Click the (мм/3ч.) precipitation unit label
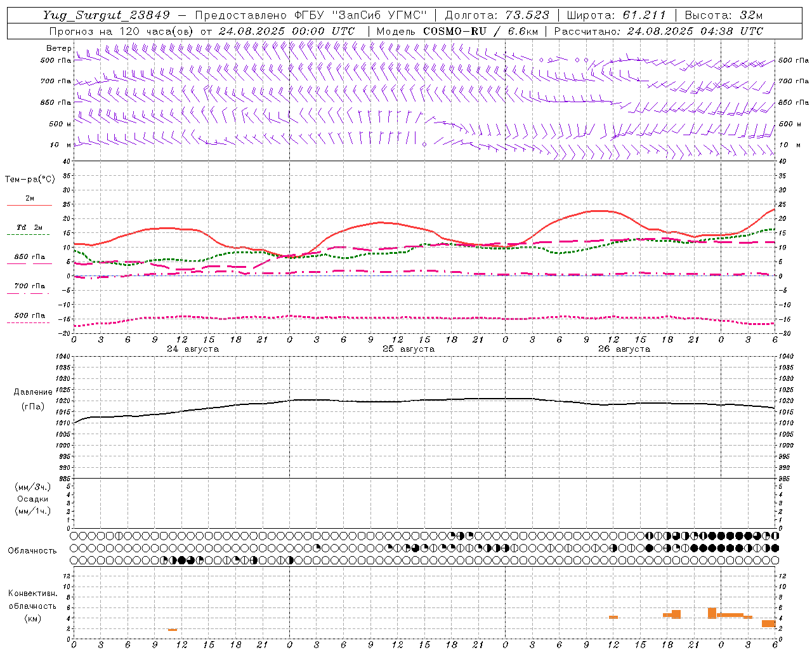Image resolution: width=812 pixels, height=650 pixels. point(33,487)
